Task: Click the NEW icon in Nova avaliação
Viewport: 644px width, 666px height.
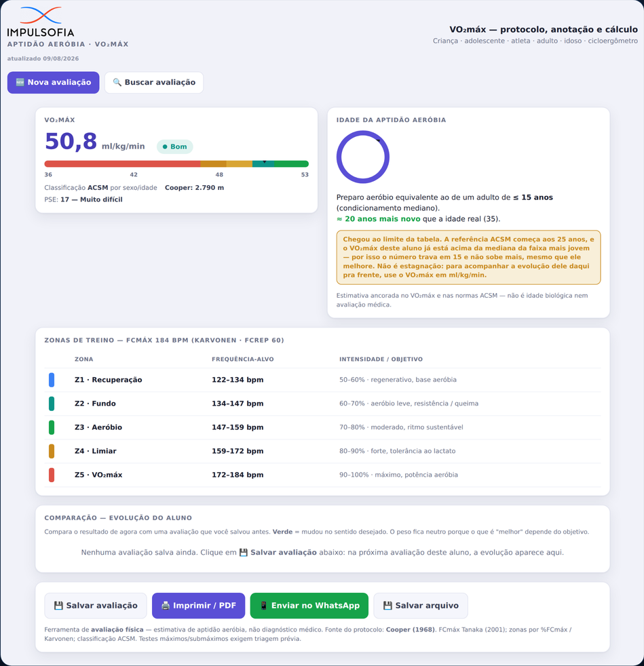Action: tap(20, 82)
